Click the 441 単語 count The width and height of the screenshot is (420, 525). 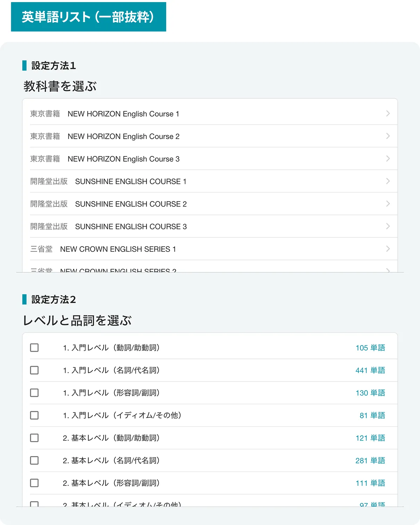tap(370, 370)
